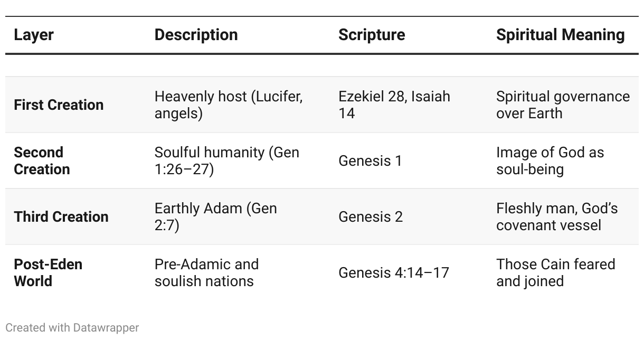The height and width of the screenshot is (340, 644).
Task: Click the "Genesis 4:14–17" scripture cell
Action: click(x=393, y=272)
